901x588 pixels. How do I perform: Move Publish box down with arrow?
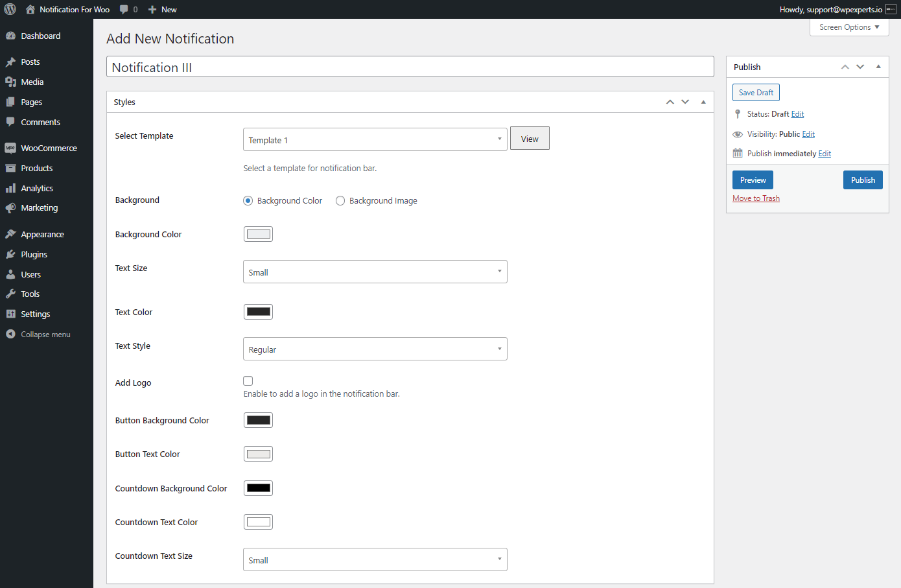(x=860, y=67)
